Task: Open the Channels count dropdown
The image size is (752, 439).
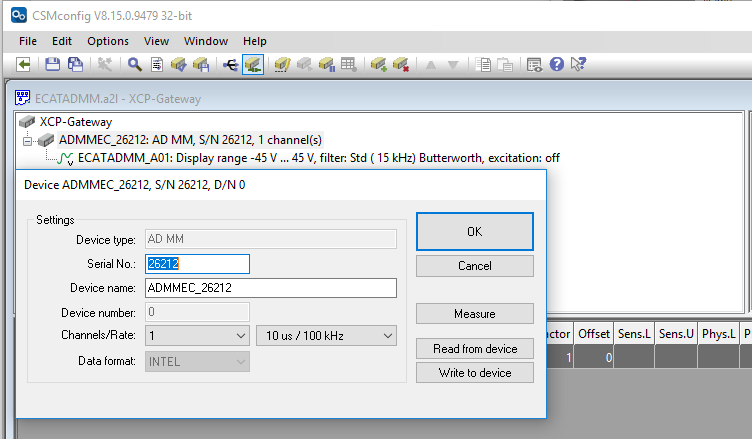Action: coord(197,336)
